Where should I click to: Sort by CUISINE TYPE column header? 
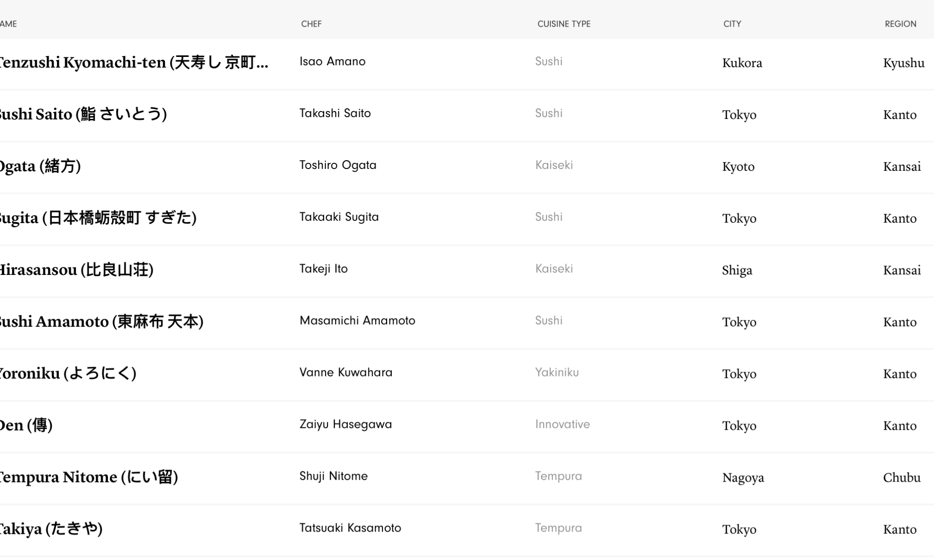point(564,24)
